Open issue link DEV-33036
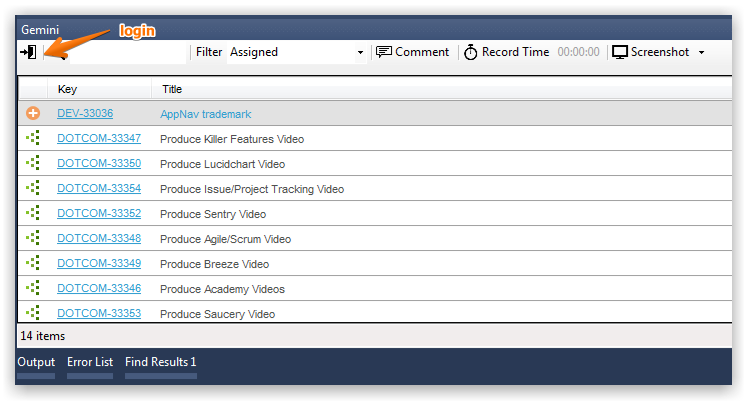The height and width of the screenshot is (405, 747). tap(85, 113)
